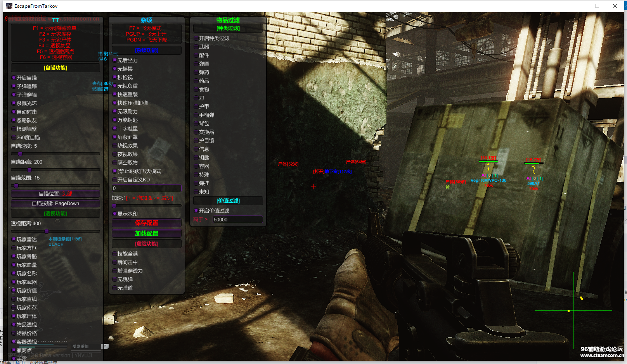The width and height of the screenshot is (627, 364).
Task: Enable 无跳弹 checkbox
Action: click(115, 279)
